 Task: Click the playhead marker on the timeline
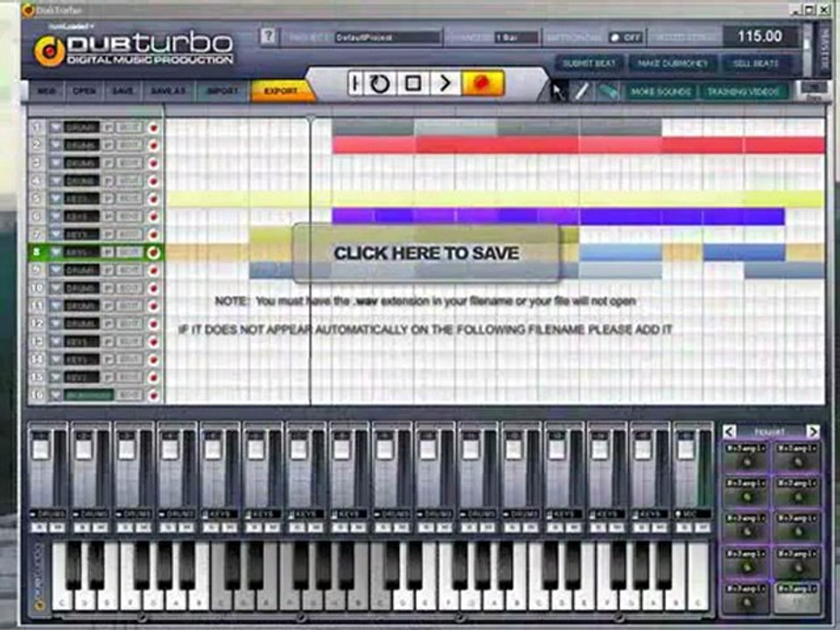coord(311,117)
